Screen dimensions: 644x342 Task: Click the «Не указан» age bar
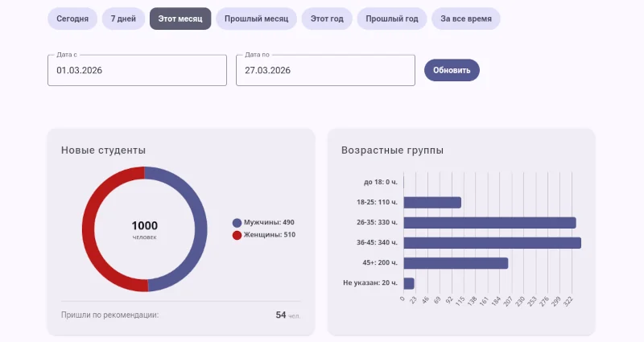409,283
